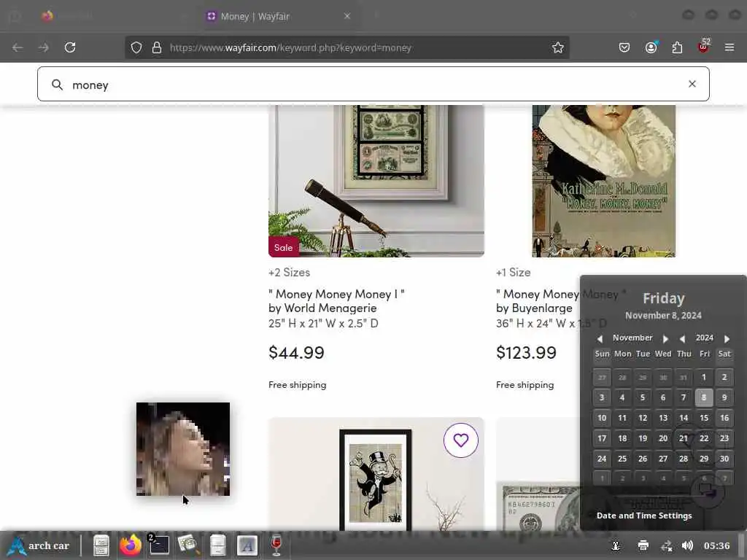Favorite the Monopoly man print with heart

[461, 440]
